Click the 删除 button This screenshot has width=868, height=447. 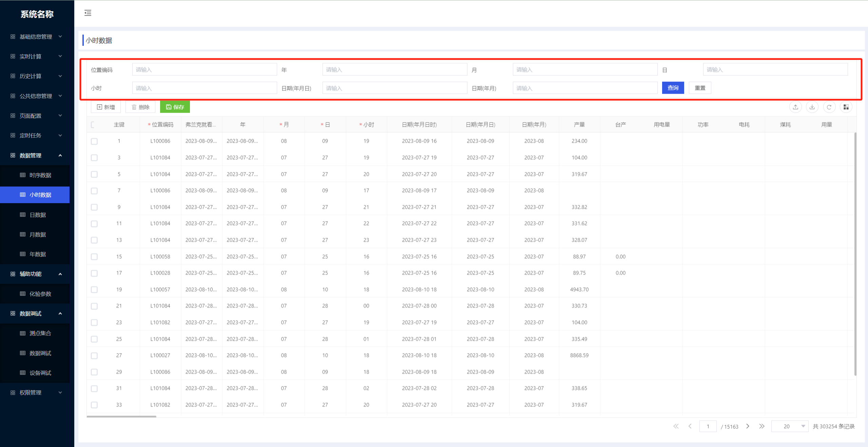140,107
